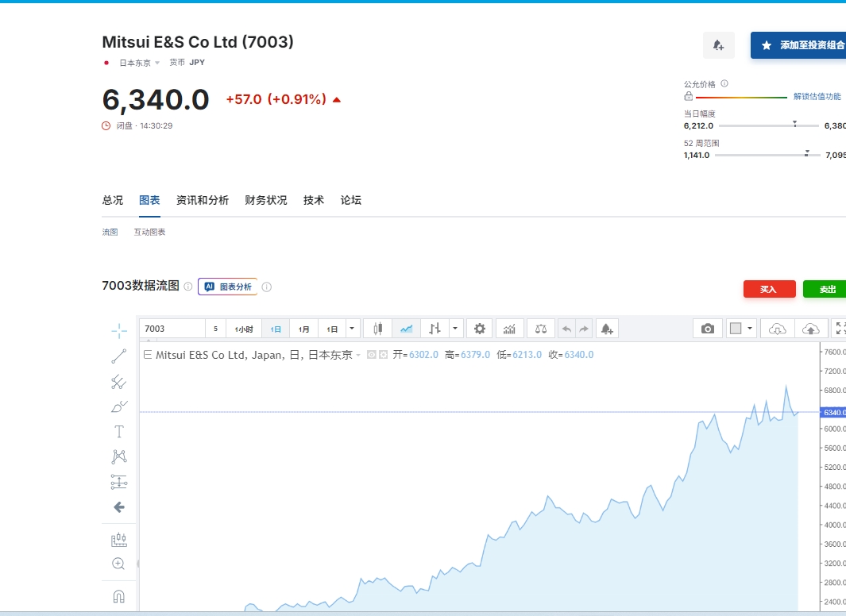Set interval to 5 minutes
Image resolution: width=846 pixels, height=616 pixels.
215,329
